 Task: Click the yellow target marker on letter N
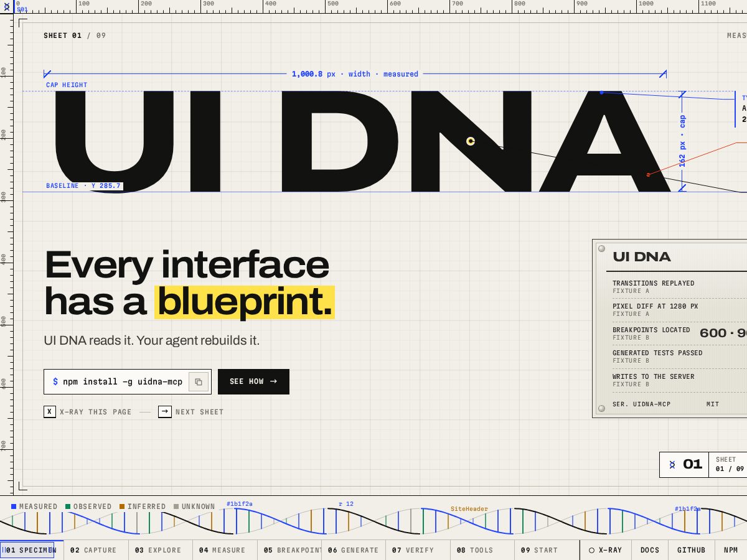[471, 141]
